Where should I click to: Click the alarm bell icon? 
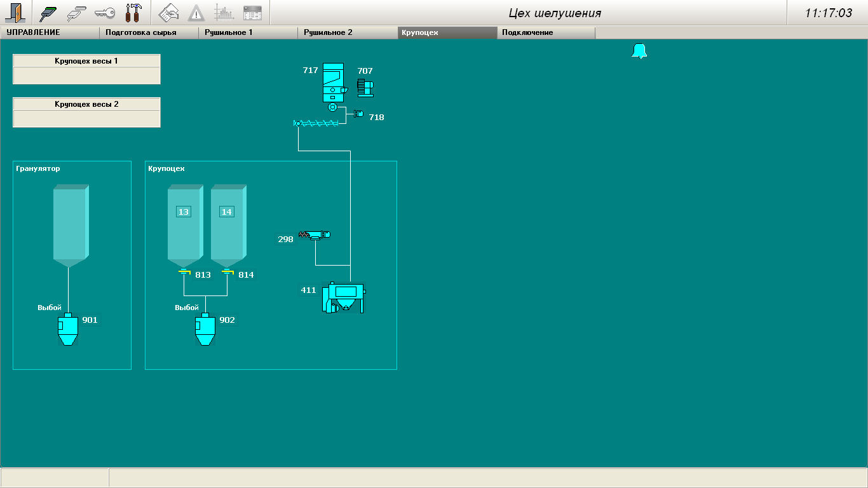(639, 51)
